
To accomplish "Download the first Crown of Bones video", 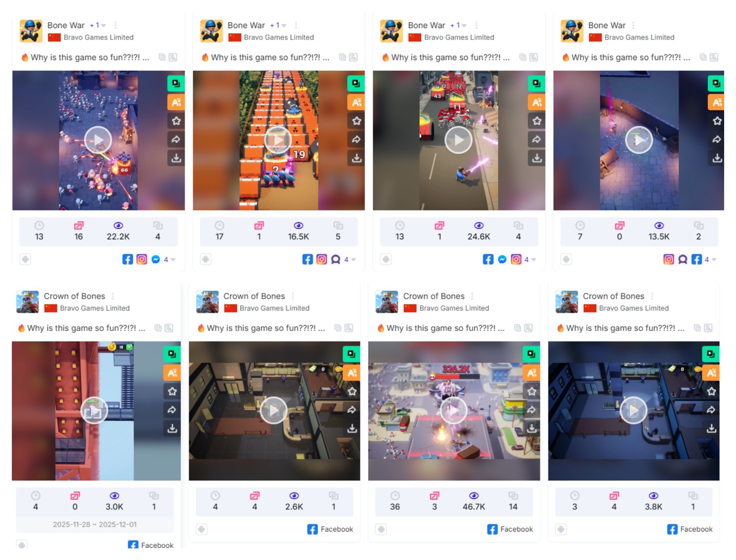I will 172,428.
